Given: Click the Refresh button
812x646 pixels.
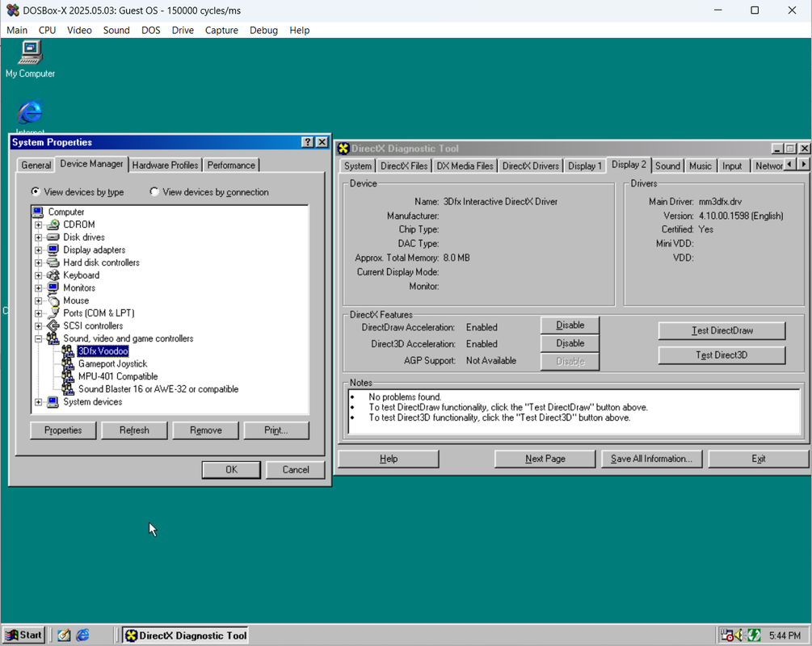Looking at the screenshot, I should click(x=134, y=430).
